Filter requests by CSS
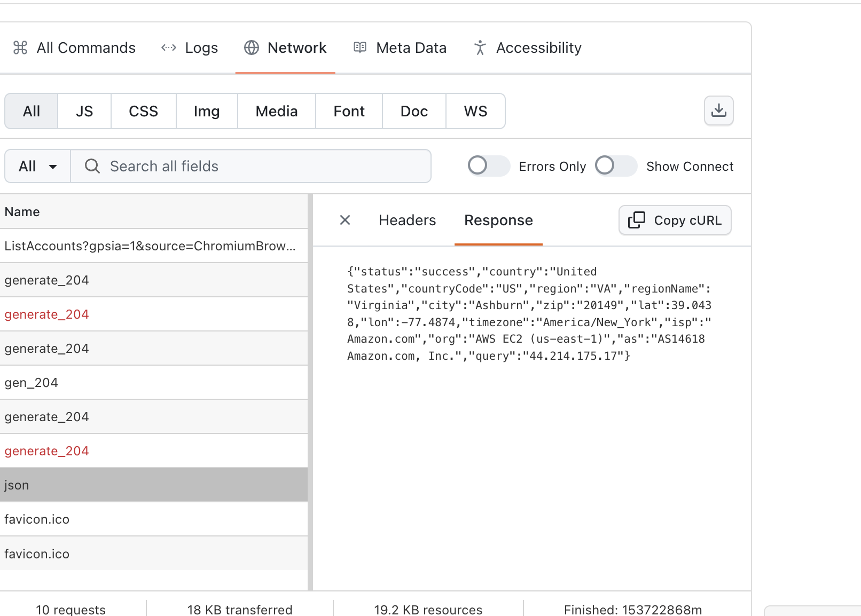861x616 pixels. 144,111
